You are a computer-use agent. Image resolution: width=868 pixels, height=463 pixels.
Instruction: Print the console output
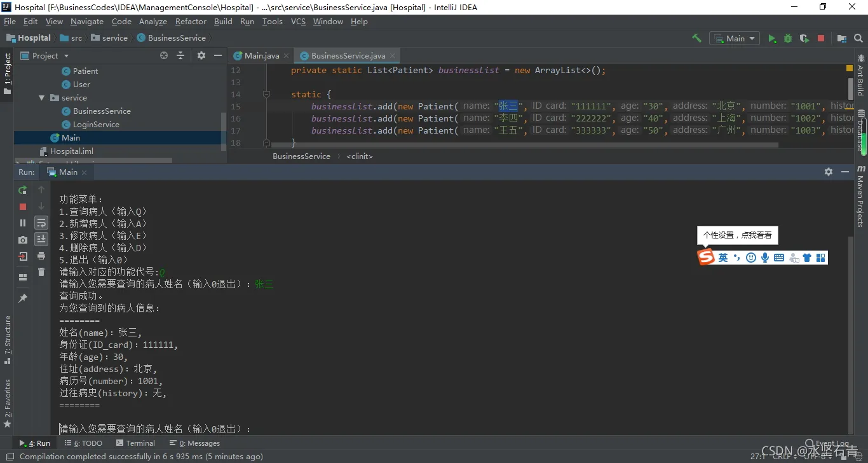point(41,256)
